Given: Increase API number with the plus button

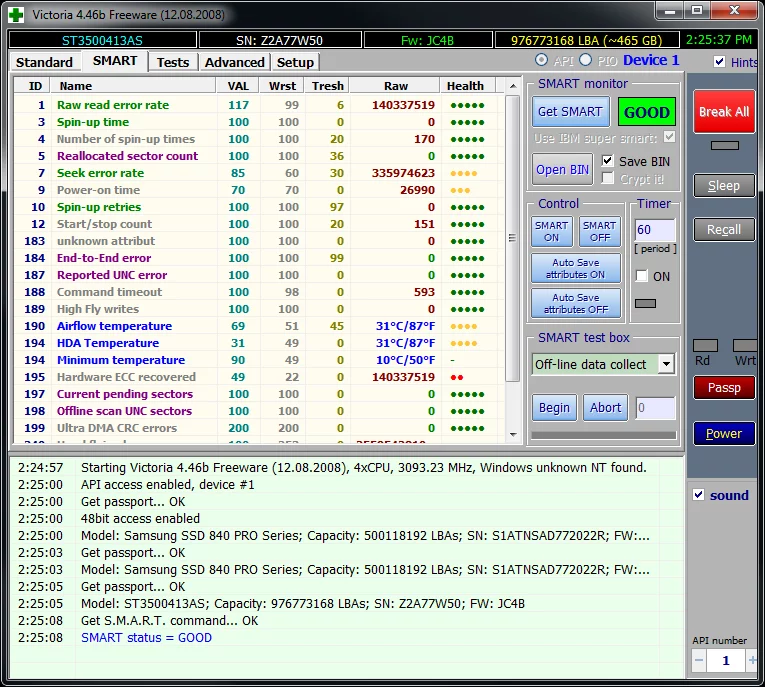Looking at the screenshot, I should click(752, 660).
